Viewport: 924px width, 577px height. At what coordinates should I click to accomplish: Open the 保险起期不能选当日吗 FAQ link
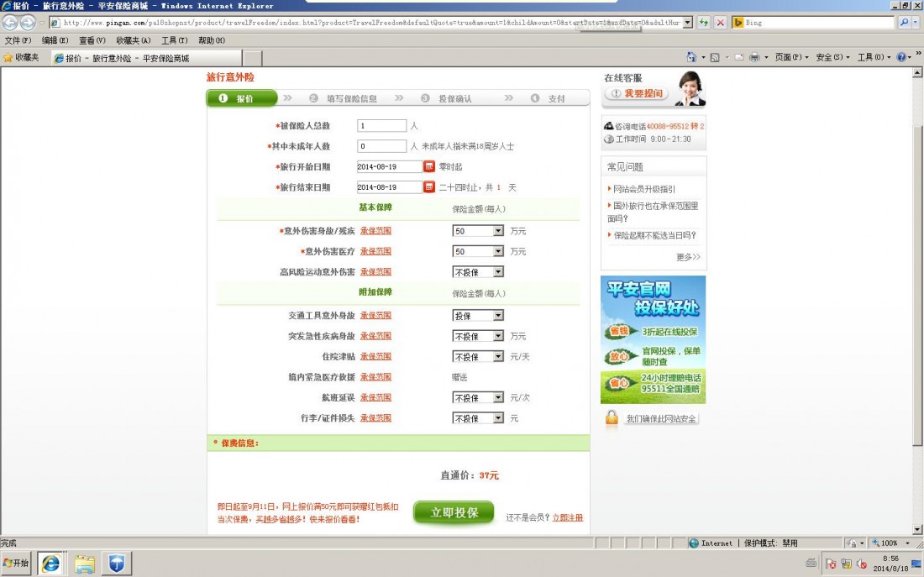pyautogui.click(x=654, y=235)
